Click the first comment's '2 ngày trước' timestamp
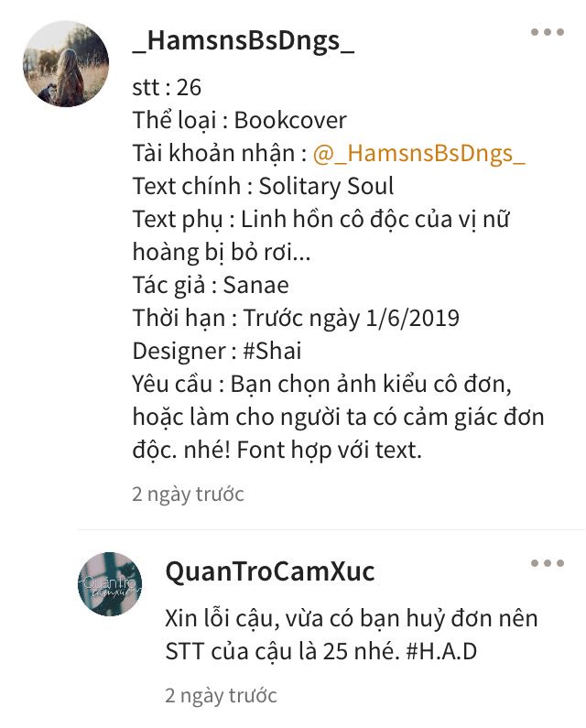This screenshot has height=728, width=586. (188, 494)
